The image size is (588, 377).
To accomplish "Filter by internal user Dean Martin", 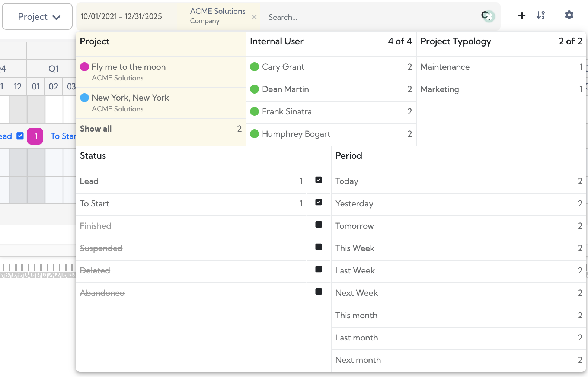I will click(x=331, y=89).
